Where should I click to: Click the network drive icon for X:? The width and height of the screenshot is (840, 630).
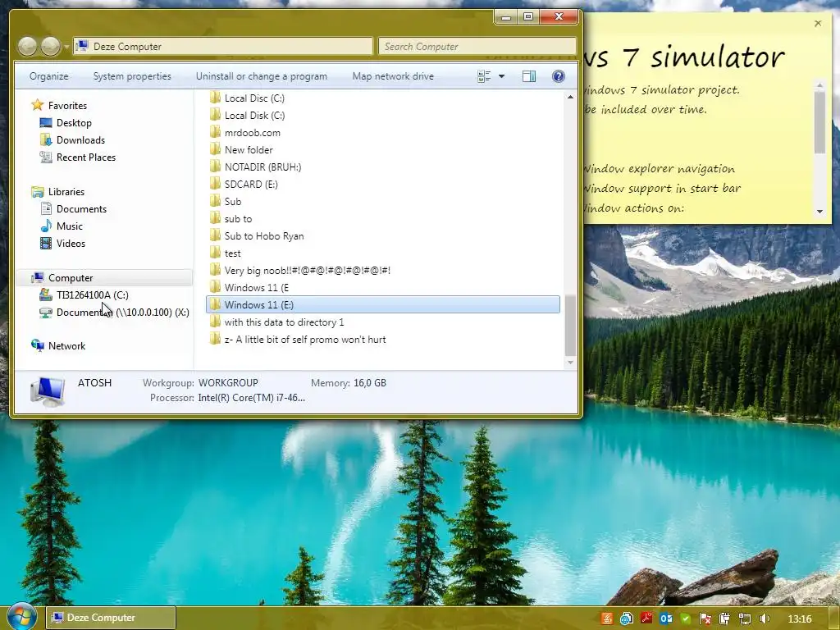(46, 313)
